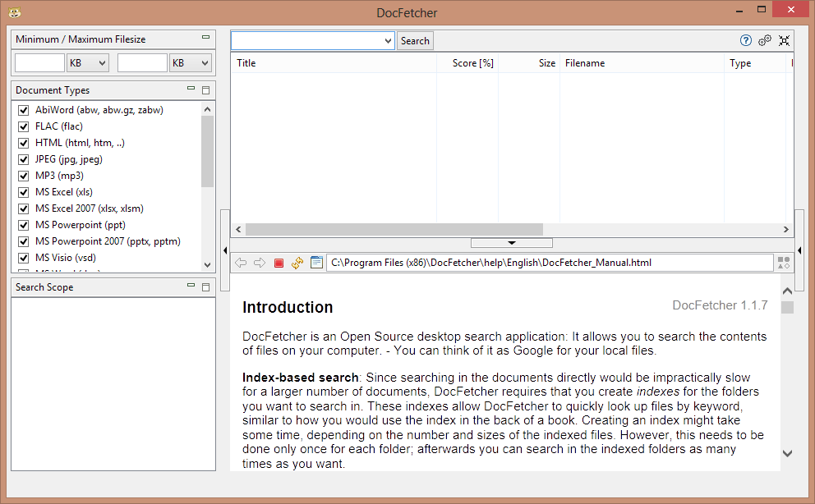The image size is (815, 504).
Task: Click Document Types list scroll up arrow
Action: click(x=207, y=109)
